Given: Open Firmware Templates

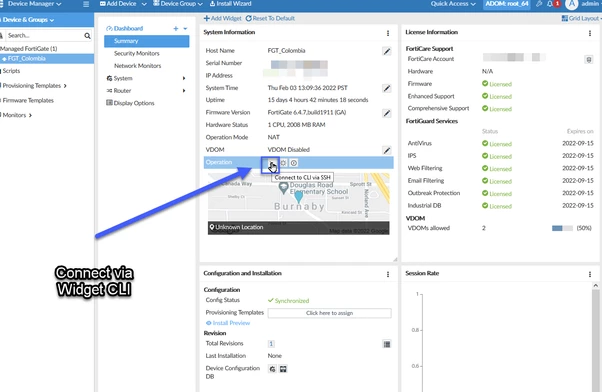Looking at the screenshot, I should click(28, 101).
